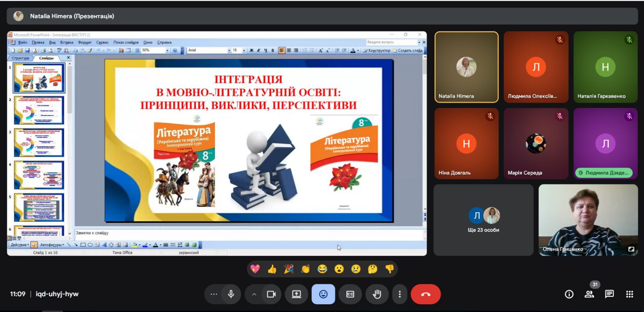Click the raise hand icon
Image resolution: width=644 pixels, height=312 pixels.
[377, 294]
